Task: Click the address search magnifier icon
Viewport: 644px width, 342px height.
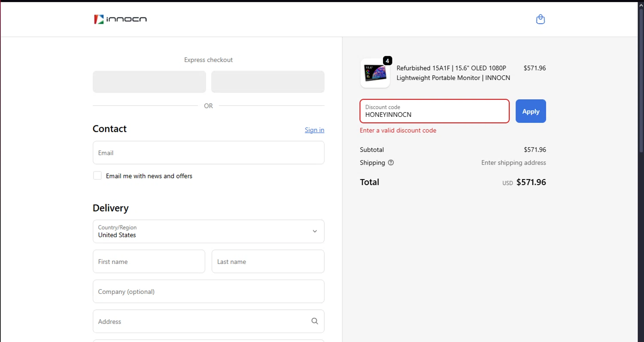Action: (x=315, y=321)
